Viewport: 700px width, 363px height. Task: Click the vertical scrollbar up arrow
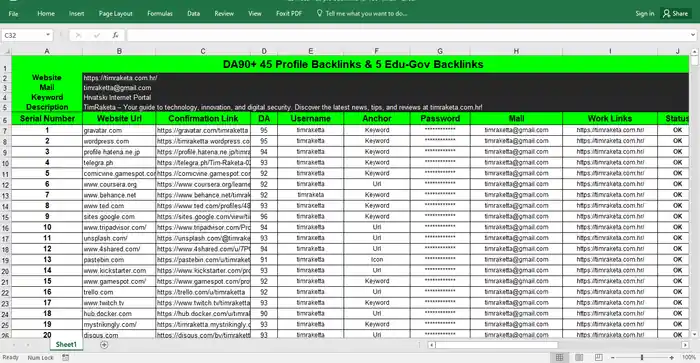click(694, 52)
